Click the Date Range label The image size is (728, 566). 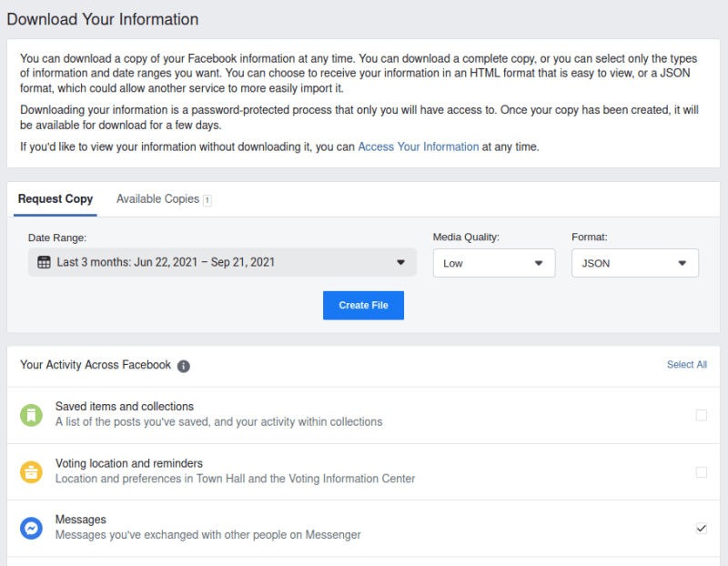(x=57, y=238)
